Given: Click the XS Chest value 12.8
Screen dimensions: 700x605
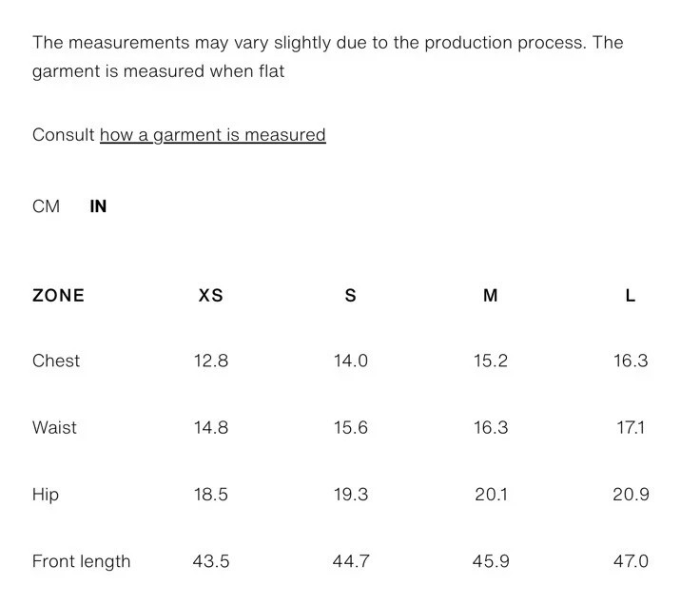Looking at the screenshot, I should click(211, 361).
